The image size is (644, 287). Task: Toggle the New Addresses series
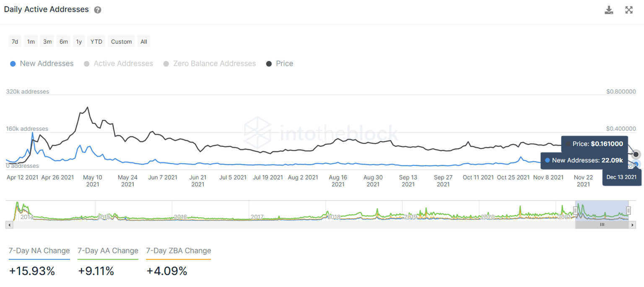pyautogui.click(x=42, y=64)
